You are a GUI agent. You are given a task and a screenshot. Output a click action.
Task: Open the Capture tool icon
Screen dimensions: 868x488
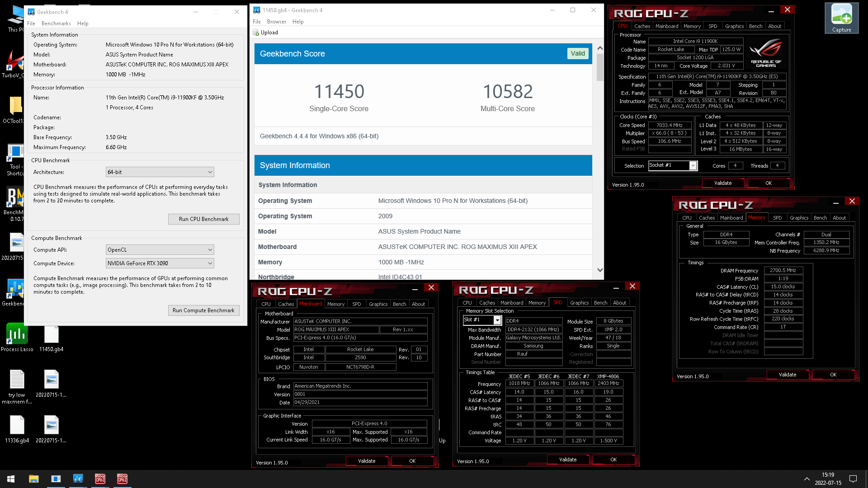pos(841,18)
